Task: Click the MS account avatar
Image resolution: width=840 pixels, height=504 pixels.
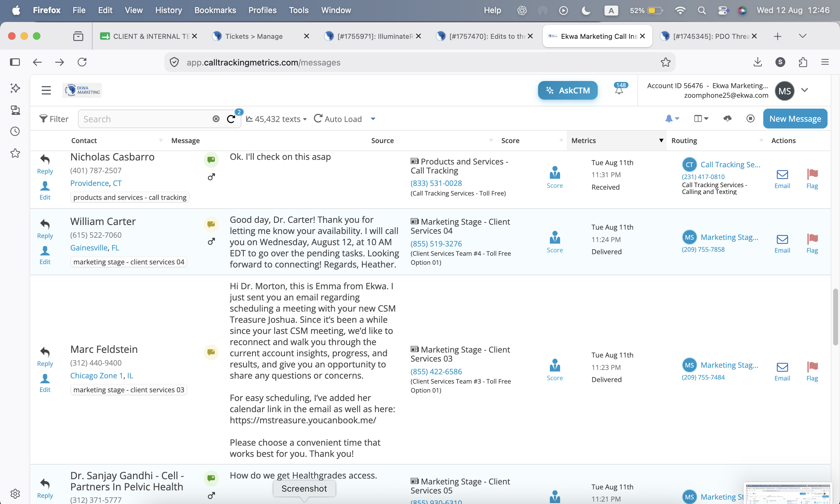Action: click(x=784, y=91)
